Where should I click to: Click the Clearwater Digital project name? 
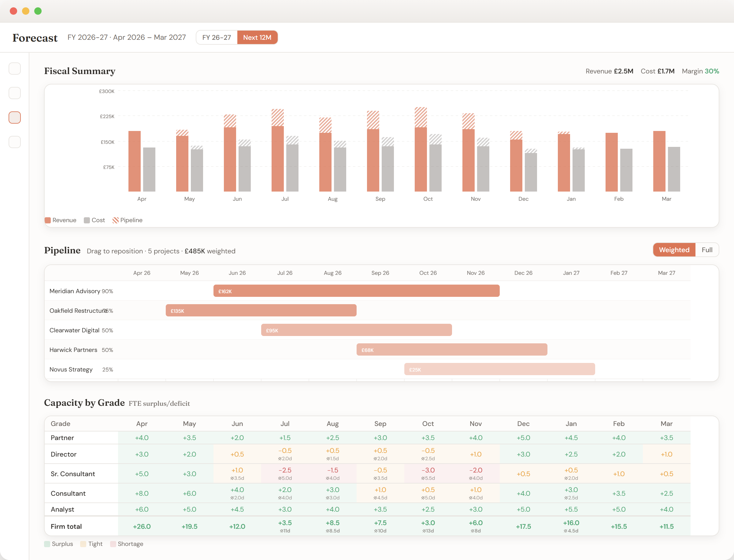click(74, 330)
